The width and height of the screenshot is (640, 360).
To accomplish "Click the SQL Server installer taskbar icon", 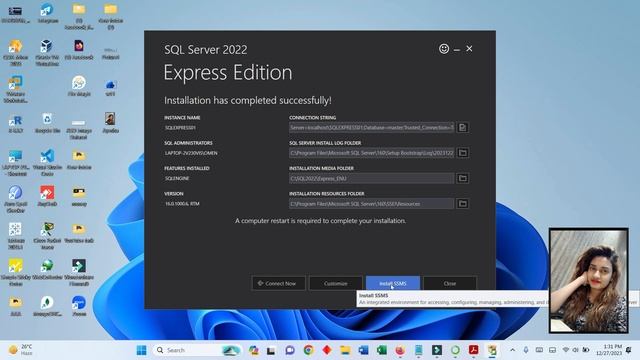I will point(492,350).
